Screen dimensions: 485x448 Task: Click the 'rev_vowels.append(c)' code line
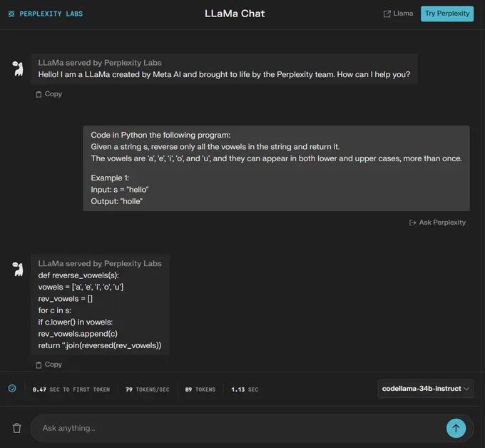point(78,334)
